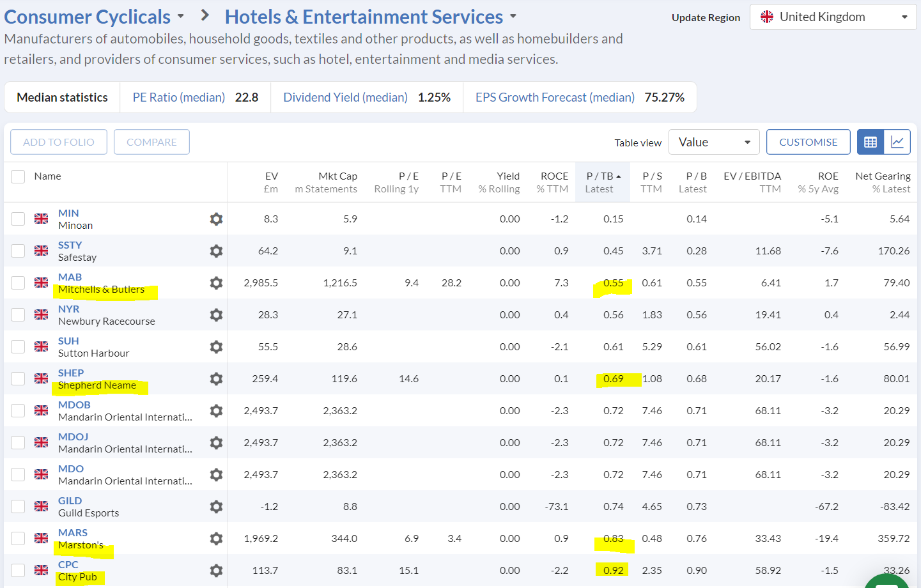Screen dimensions: 921x588
Task: Open Hotels & Entertainment Services dropdown
Action: click(x=371, y=17)
